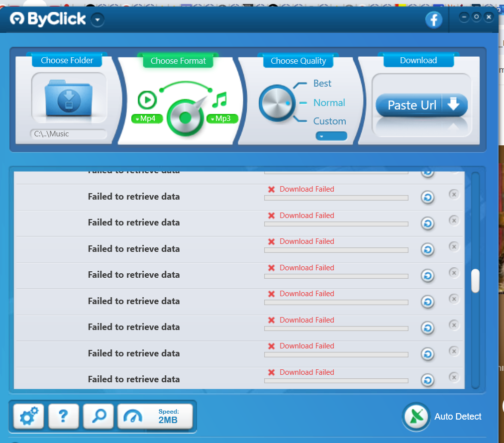504x443 pixels.
Task: Select the Choose Format tab label
Action: [x=178, y=61]
